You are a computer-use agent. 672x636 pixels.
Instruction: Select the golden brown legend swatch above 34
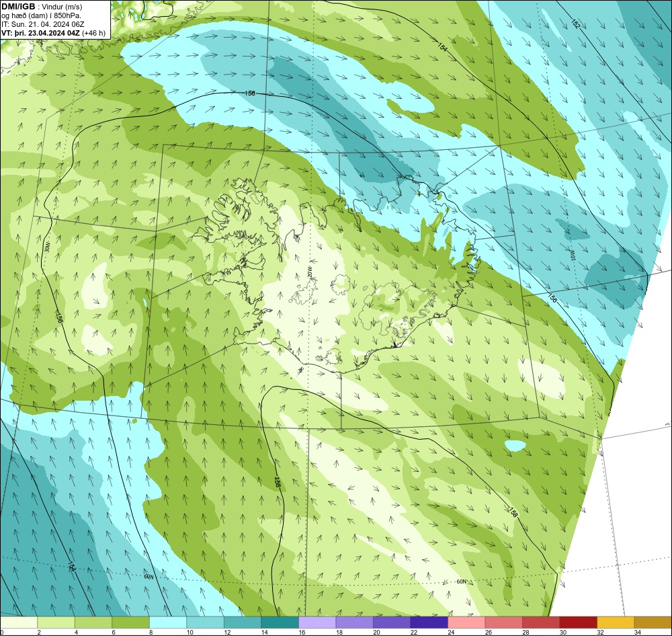click(x=653, y=622)
